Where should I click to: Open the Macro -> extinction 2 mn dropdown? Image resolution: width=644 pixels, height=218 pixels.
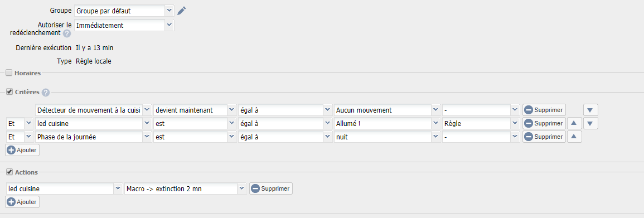tap(185, 189)
